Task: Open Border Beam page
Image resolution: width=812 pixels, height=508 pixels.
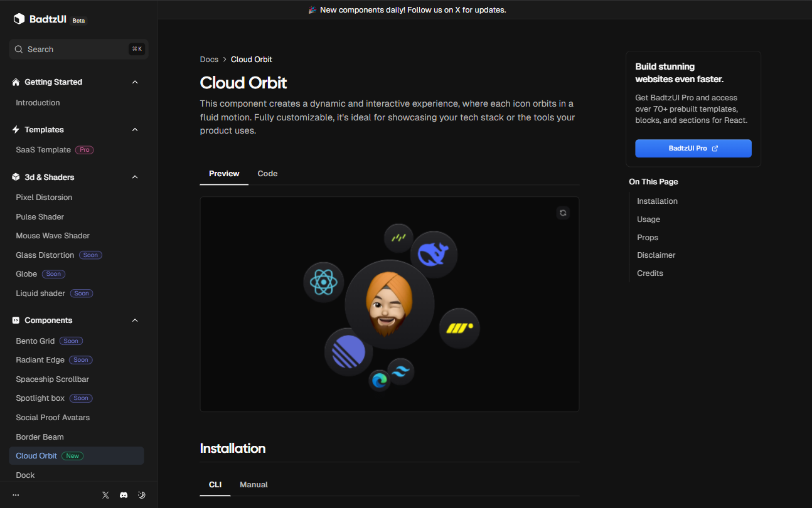Action: [x=40, y=437]
